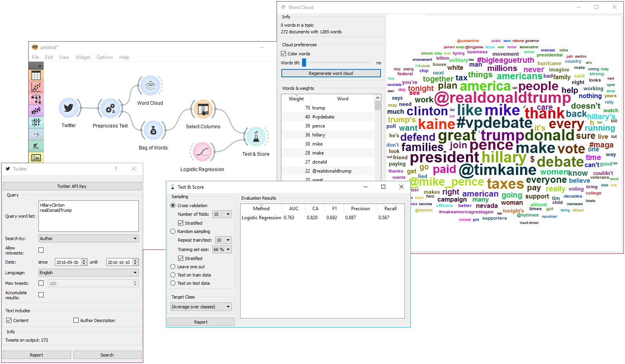Open the Target Class dropdown
625x364 pixels.
(x=201, y=307)
